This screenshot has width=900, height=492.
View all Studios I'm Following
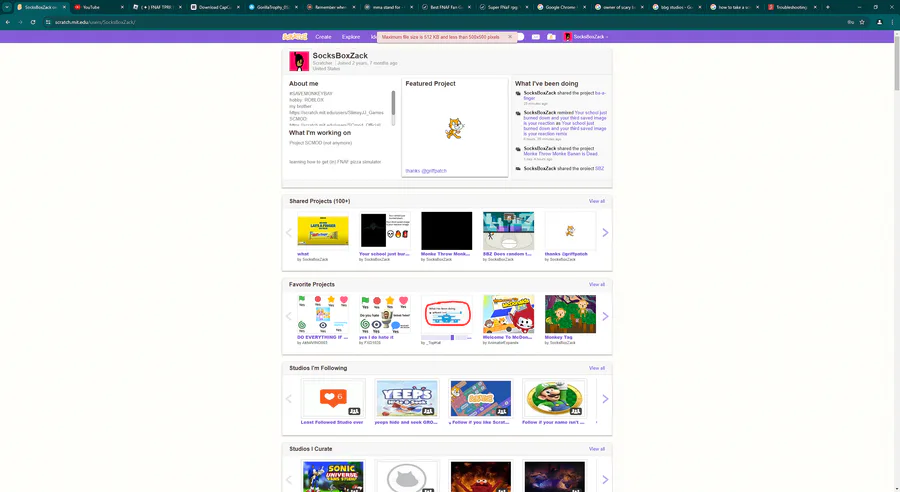tap(596, 368)
